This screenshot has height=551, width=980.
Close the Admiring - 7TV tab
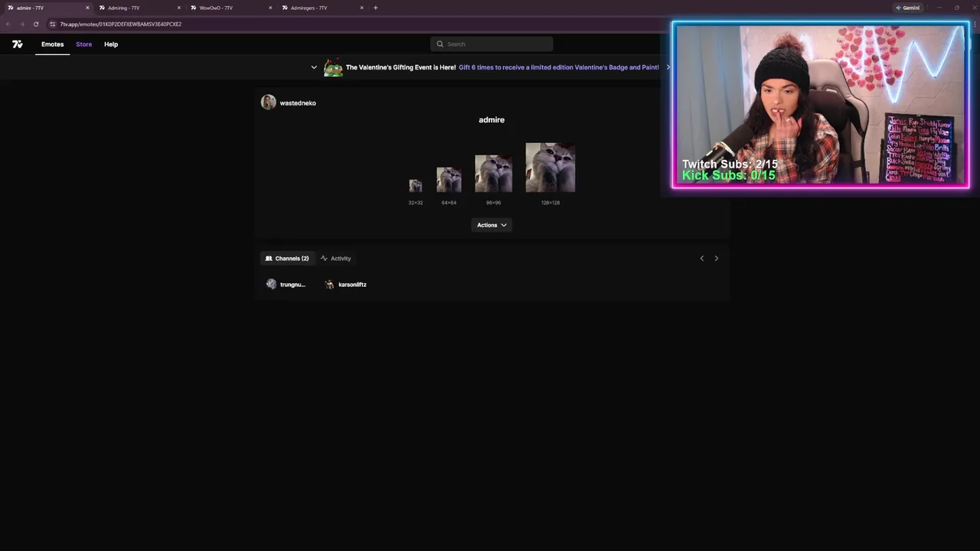coord(179,8)
